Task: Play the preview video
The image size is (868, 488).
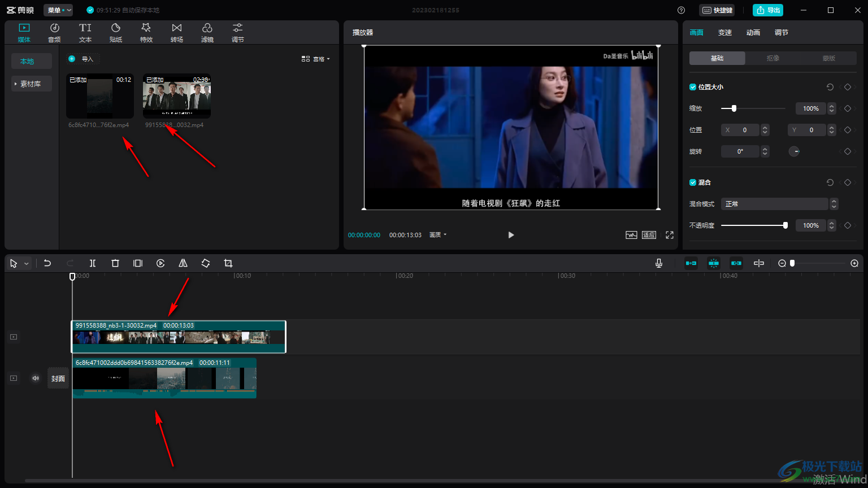Action: point(511,235)
